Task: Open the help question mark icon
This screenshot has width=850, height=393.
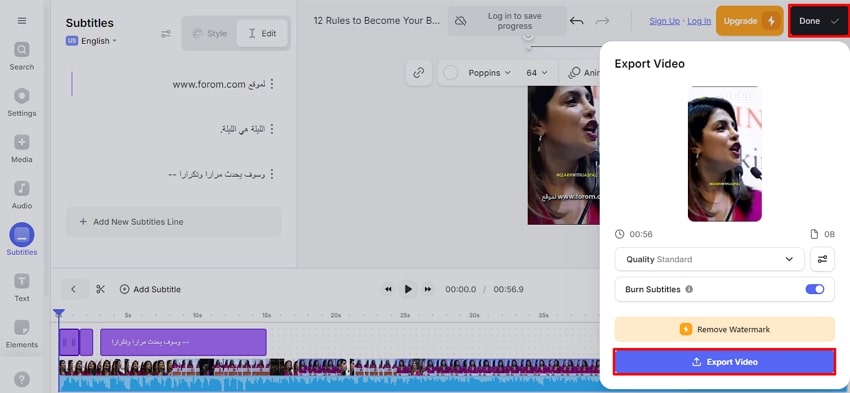Action: click(22, 378)
